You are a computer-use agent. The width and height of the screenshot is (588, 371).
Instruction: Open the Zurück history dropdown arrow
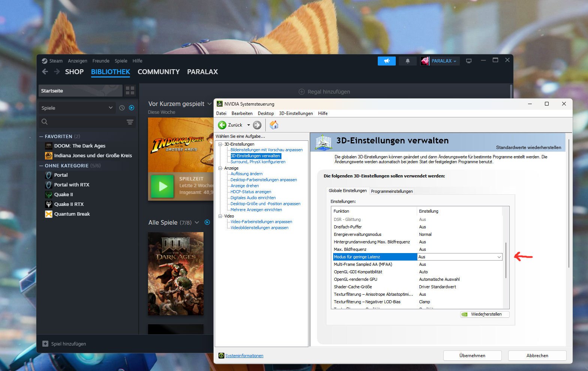[248, 125]
